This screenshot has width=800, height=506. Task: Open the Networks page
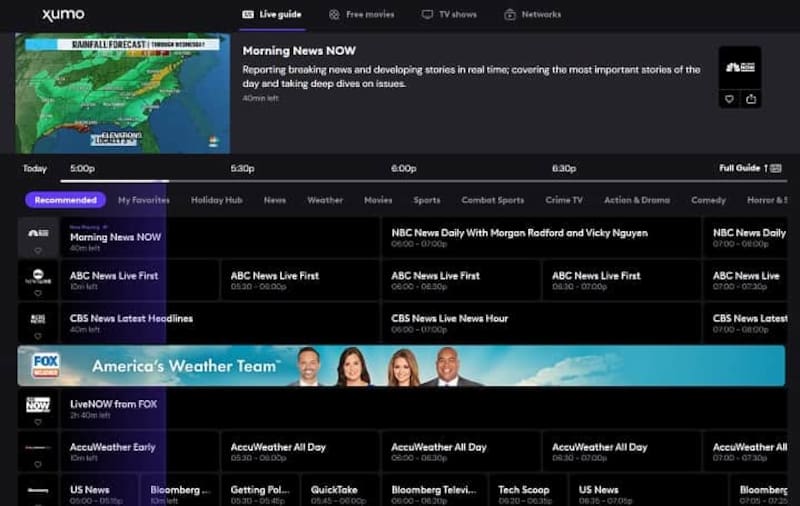(x=532, y=15)
